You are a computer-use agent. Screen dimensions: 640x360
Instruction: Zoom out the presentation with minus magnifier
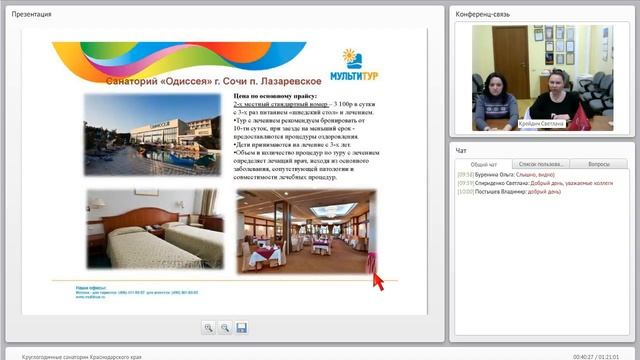click(225, 328)
